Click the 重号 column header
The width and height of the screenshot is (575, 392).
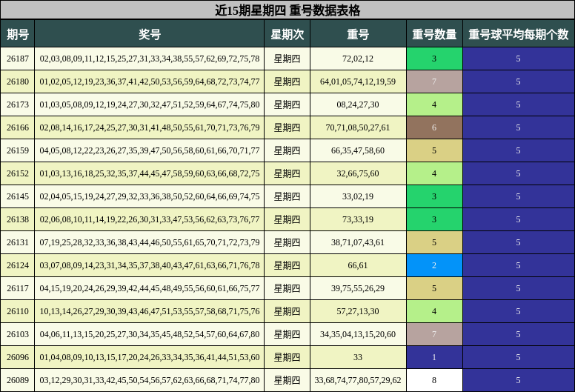(x=358, y=34)
